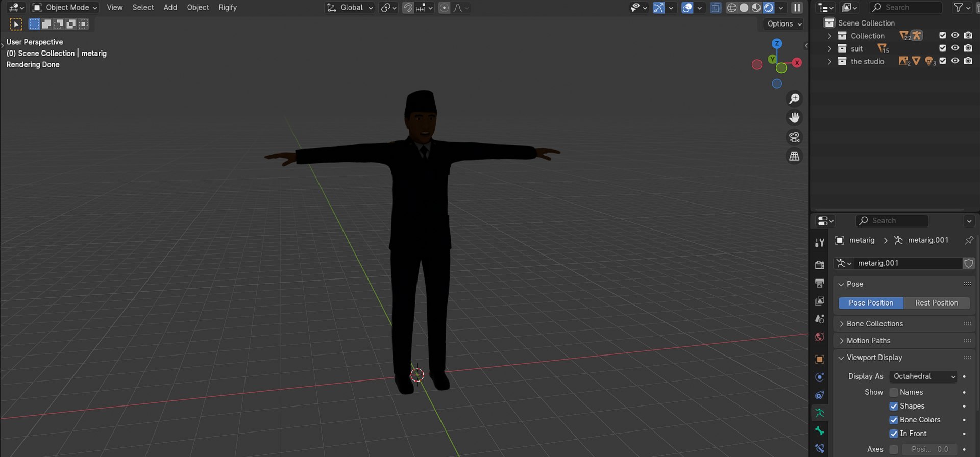Enable the Names checkbox
The width and height of the screenshot is (980, 457).
tap(893, 392)
